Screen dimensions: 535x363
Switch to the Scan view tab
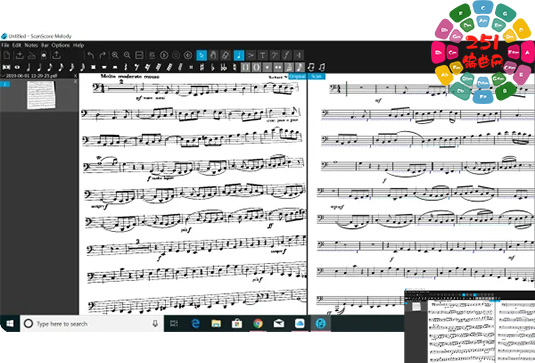tap(317, 76)
